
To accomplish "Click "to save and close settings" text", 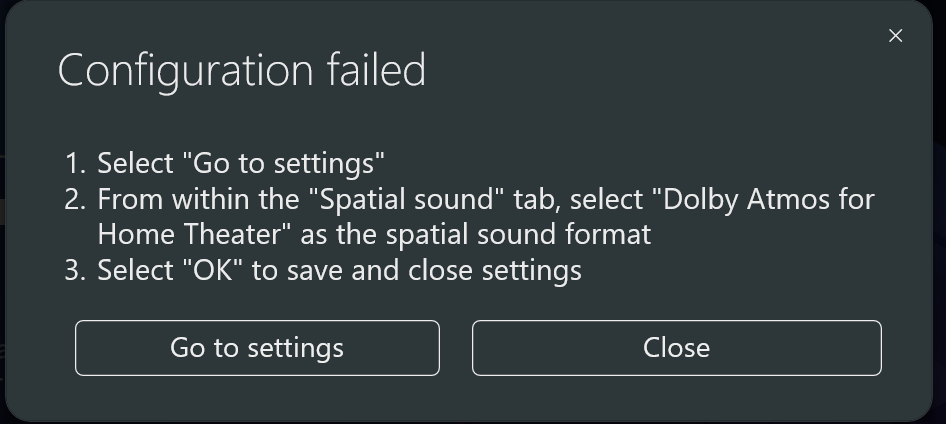I will (416, 270).
